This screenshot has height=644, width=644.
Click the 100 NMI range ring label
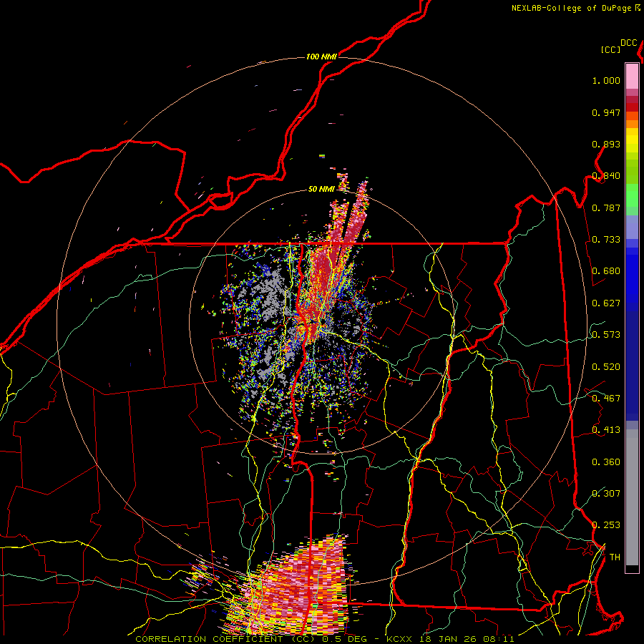tap(321, 57)
